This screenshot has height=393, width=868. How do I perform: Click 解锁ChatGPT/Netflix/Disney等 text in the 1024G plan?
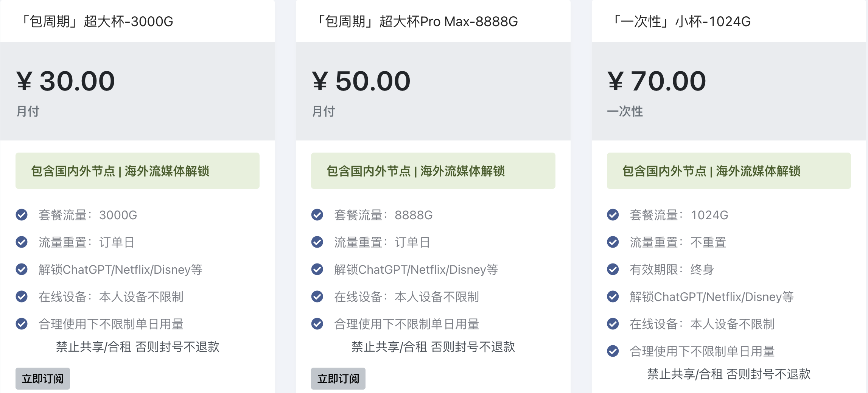(712, 297)
